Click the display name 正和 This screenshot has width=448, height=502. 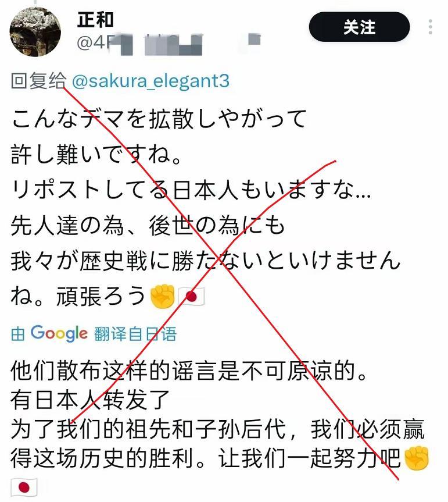point(95,20)
